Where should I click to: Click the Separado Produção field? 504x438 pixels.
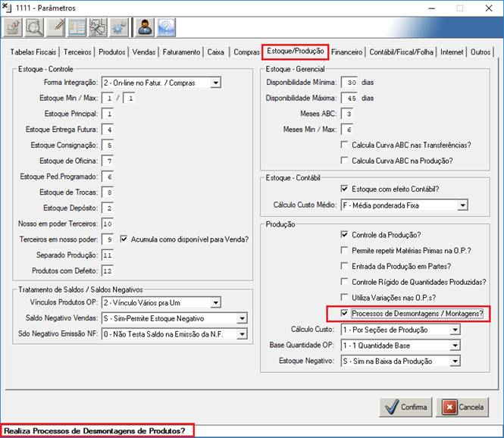(x=108, y=255)
